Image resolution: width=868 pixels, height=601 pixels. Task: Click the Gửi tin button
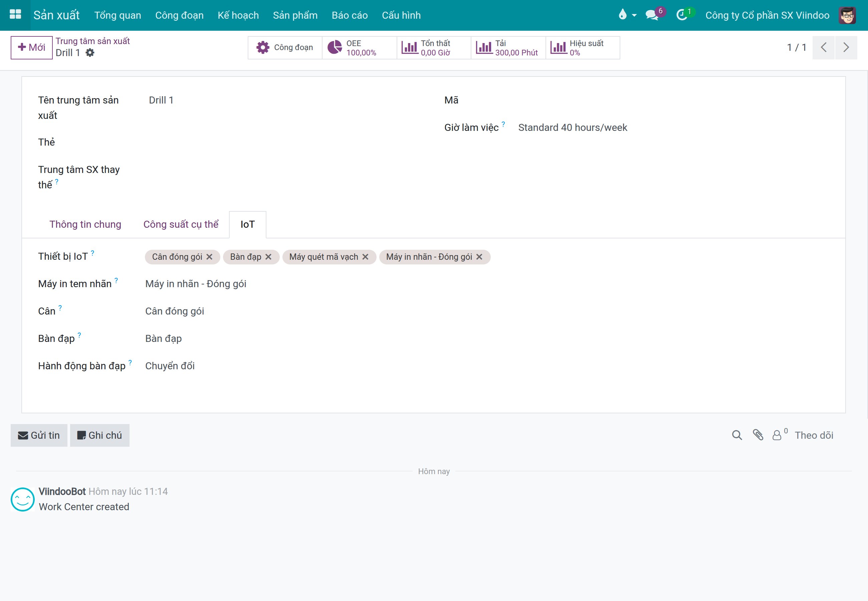(x=39, y=435)
